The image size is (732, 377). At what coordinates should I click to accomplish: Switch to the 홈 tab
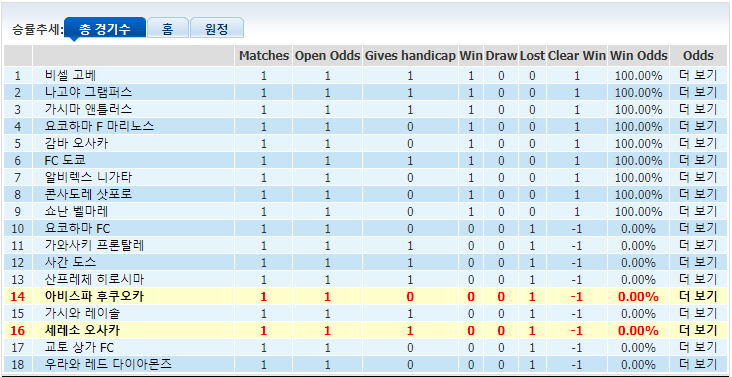click(x=168, y=28)
